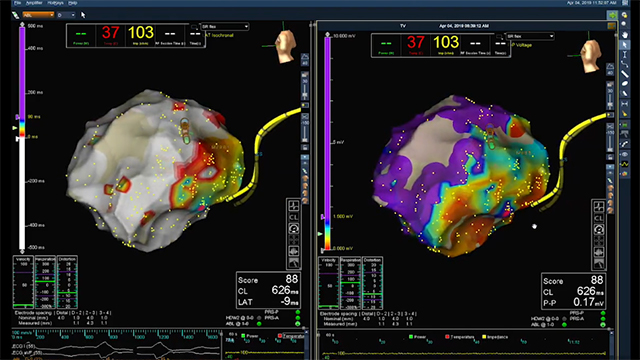640x360 pixels.
Task: Open the orange ABL catheter dropdown
Action: tap(38, 15)
